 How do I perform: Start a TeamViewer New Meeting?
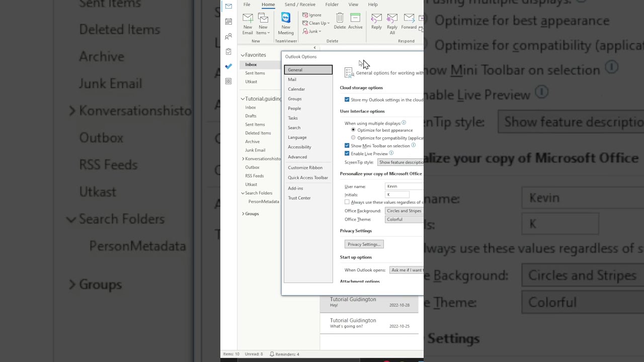coord(286,24)
